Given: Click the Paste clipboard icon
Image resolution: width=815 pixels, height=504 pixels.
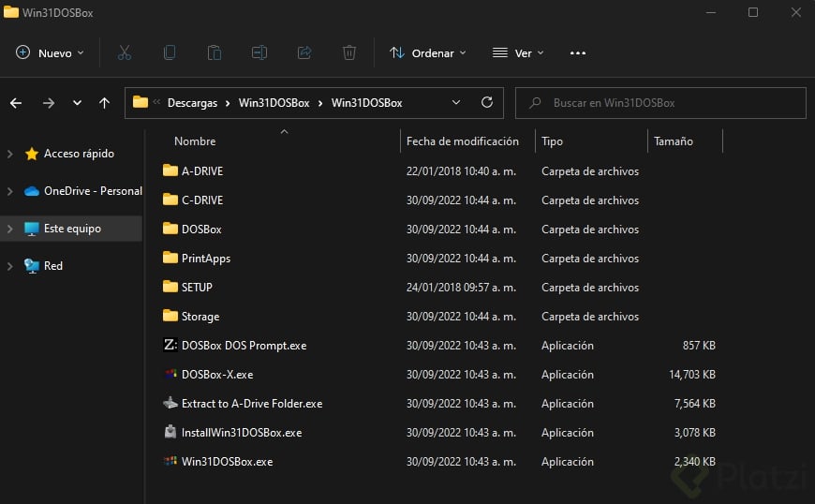Looking at the screenshot, I should pos(215,52).
